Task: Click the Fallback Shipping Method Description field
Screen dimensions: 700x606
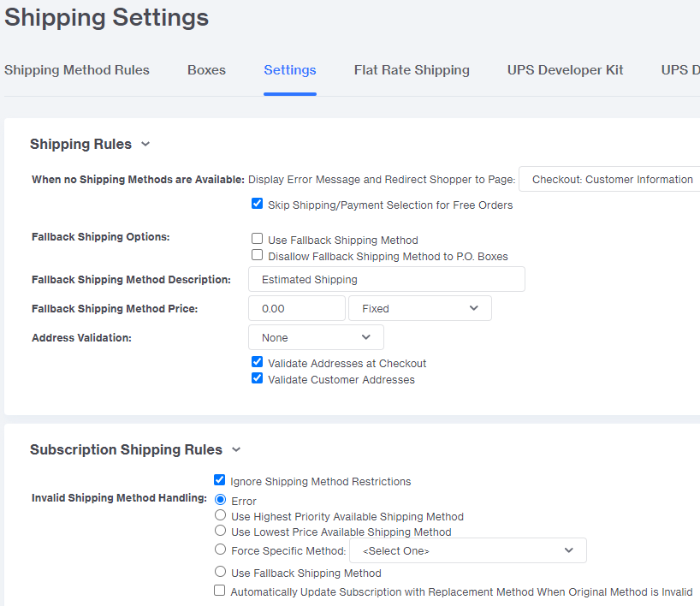Action: [387, 279]
